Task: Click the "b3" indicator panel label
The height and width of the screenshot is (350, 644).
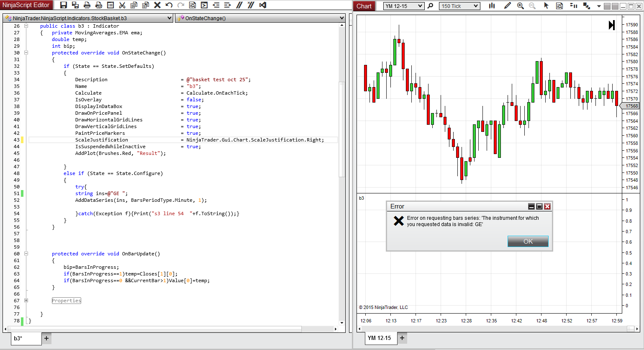Action: coord(362,198)
